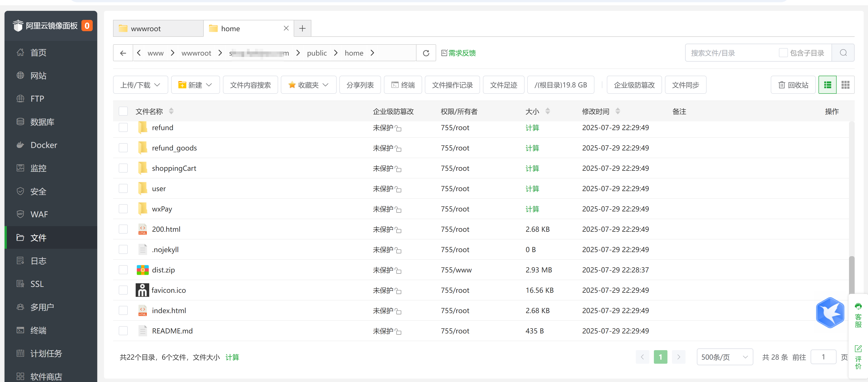This screenshot has height=382, width=868.
Task: Check the user folder checkbox
Action: coord(123,188)
